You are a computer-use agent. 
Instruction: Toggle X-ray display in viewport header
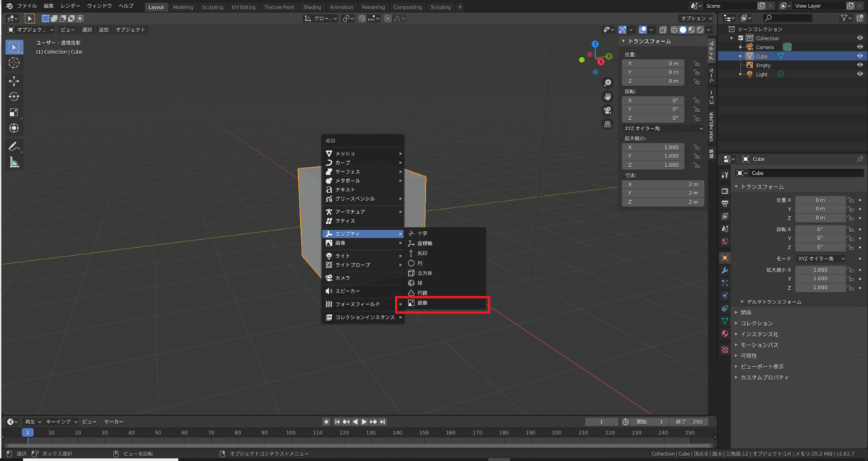663,30
